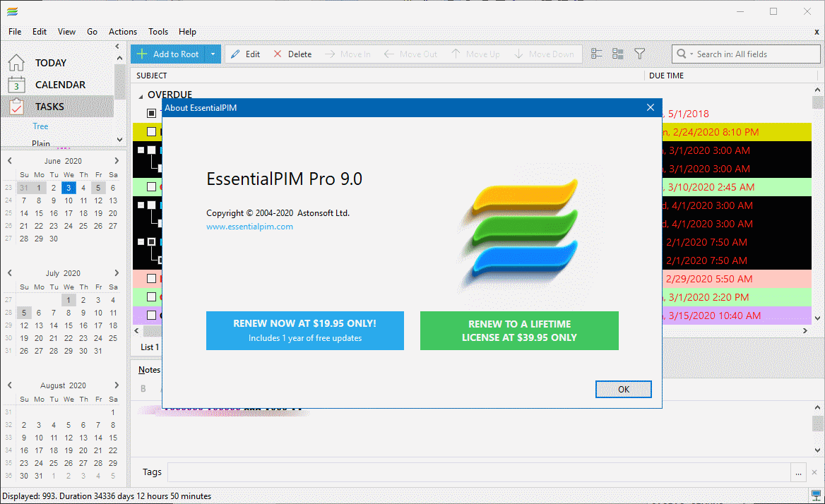Screen dimensions: 825x504
Task: Clear tags with the X button
Action: (814, 472)
